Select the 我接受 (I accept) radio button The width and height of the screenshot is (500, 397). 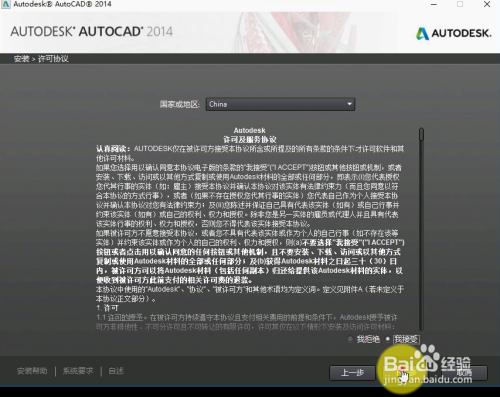tap(388, 339)
